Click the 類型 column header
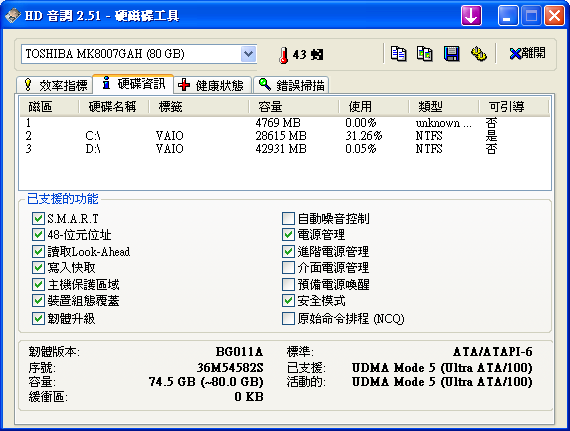This screenshot has width=570, height=431. (443, 107)
